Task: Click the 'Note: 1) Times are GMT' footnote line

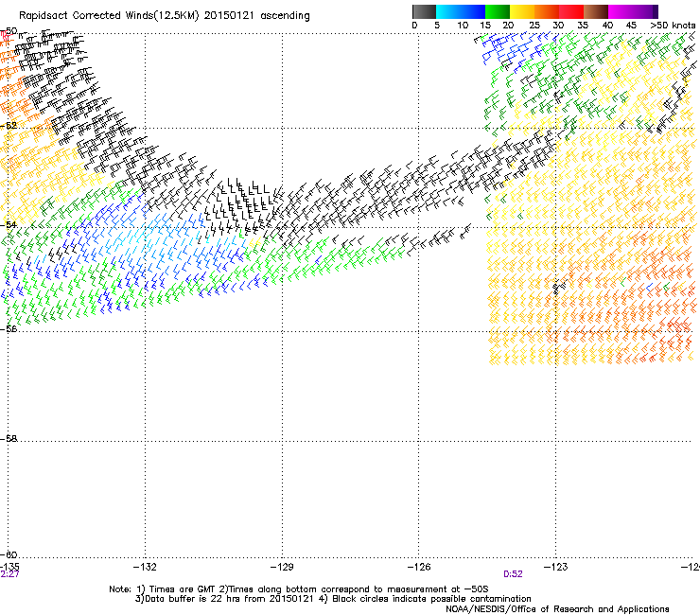Action: (299, 589)
